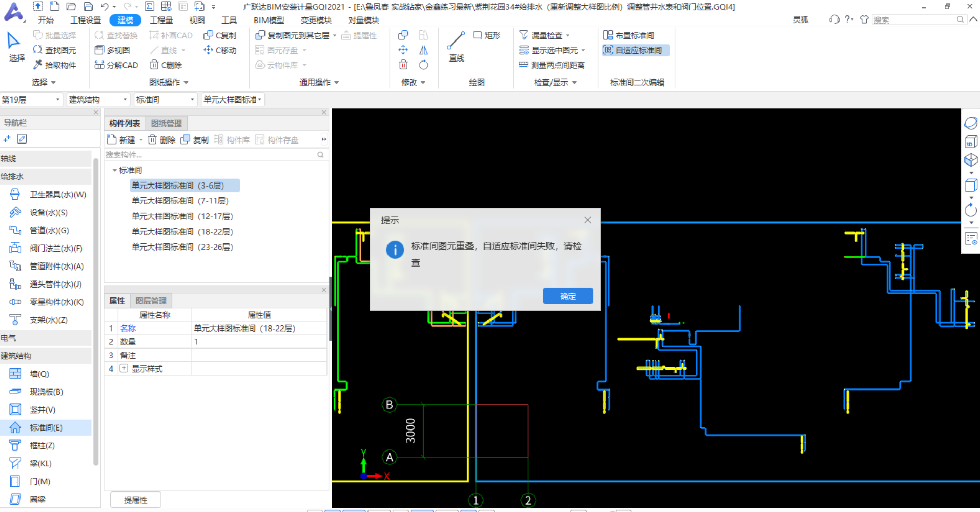The height and width of the screenshot is (512, 980).
Task: Click 拾取构件 tool
Action: pos(55,65)
